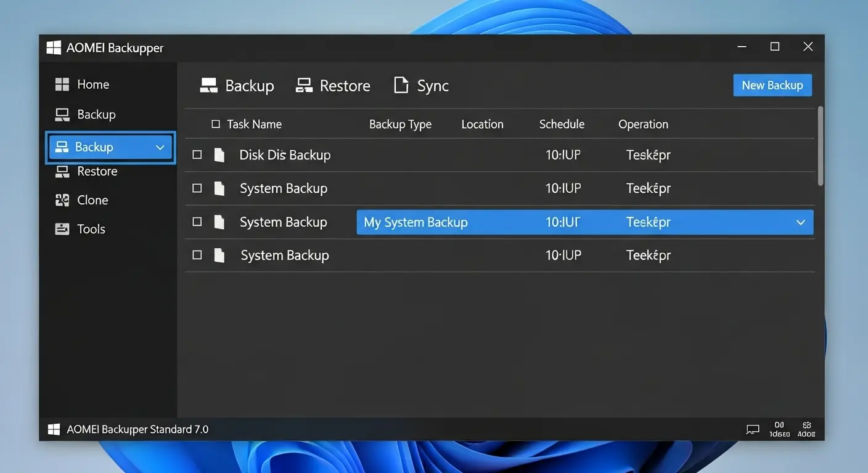Click the Location column header
868x473 pixels.
[482, 124]
